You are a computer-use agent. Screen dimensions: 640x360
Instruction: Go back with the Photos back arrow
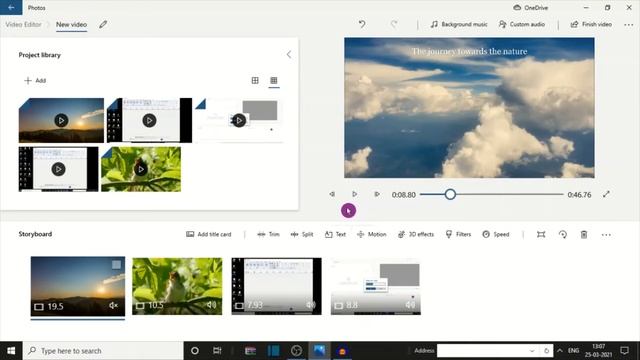(11, 7)
